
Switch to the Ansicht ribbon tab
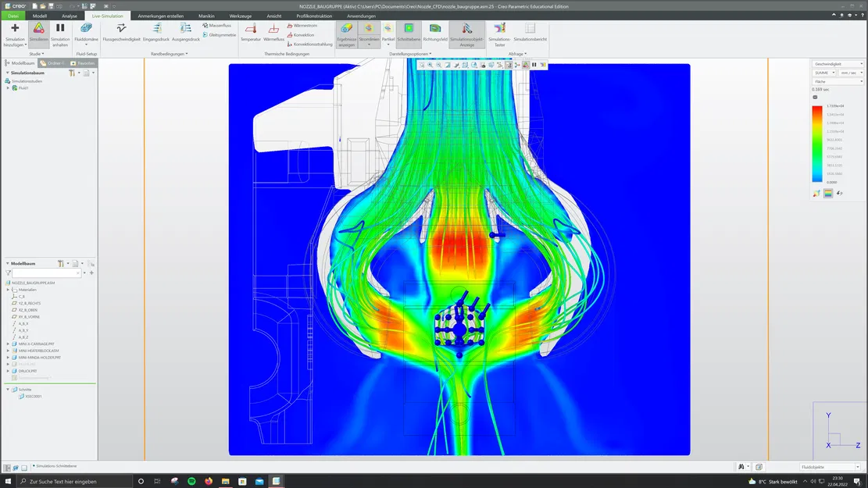point(274,16)
